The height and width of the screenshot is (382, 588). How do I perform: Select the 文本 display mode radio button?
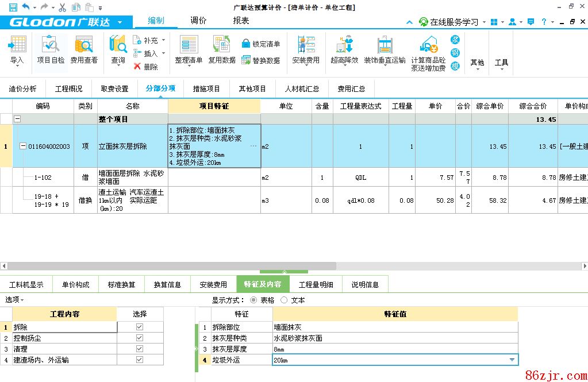pos(284,300)
